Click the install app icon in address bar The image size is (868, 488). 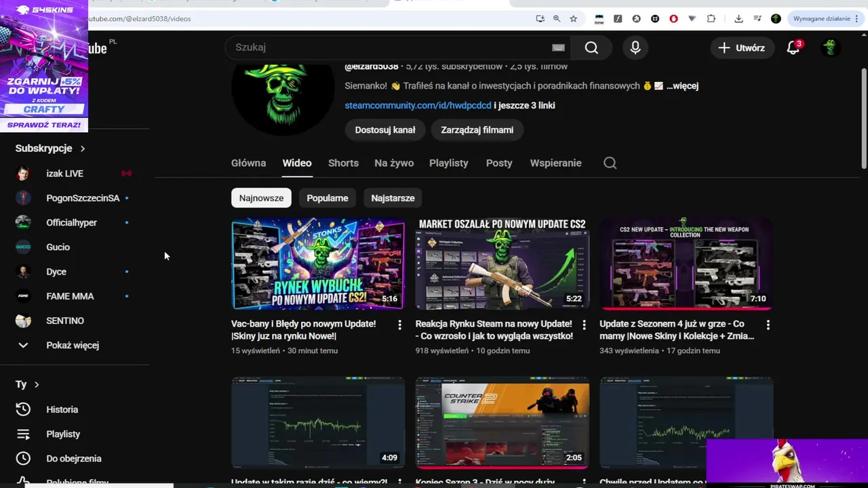tap(540, 19)
